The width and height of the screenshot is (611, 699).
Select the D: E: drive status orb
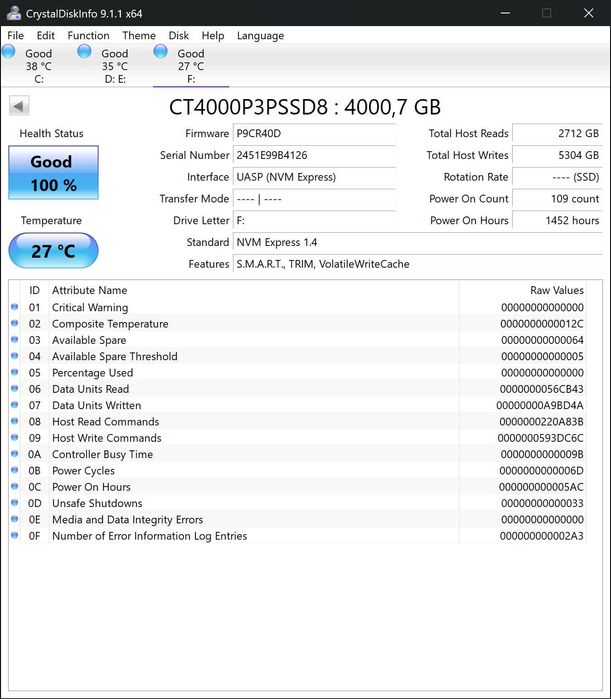pos(84,52)
